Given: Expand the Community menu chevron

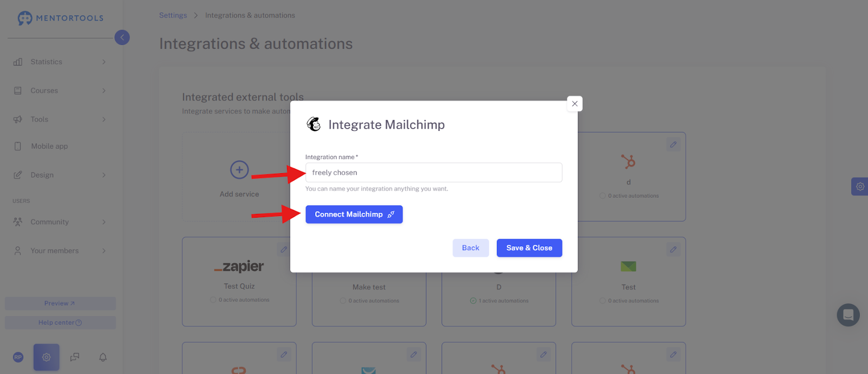Looking at the screenshot, I should pos(104,222).
